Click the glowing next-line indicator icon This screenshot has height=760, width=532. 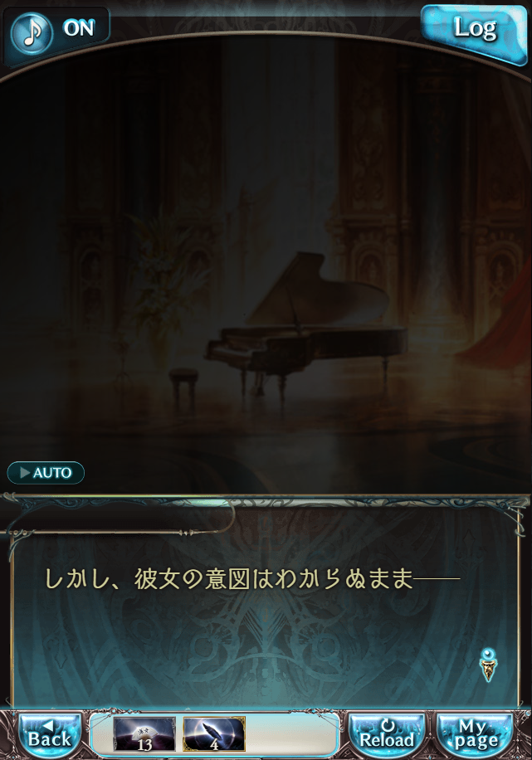click(x=488, y=665)
